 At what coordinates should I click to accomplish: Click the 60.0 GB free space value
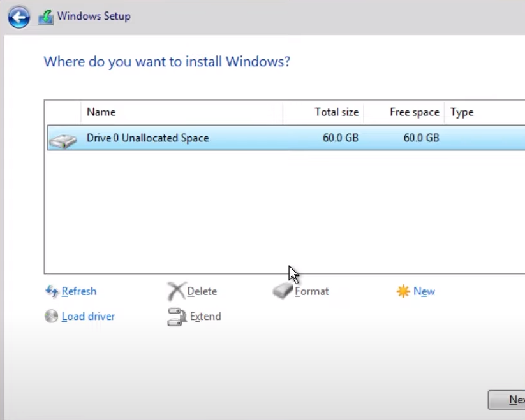421,138
